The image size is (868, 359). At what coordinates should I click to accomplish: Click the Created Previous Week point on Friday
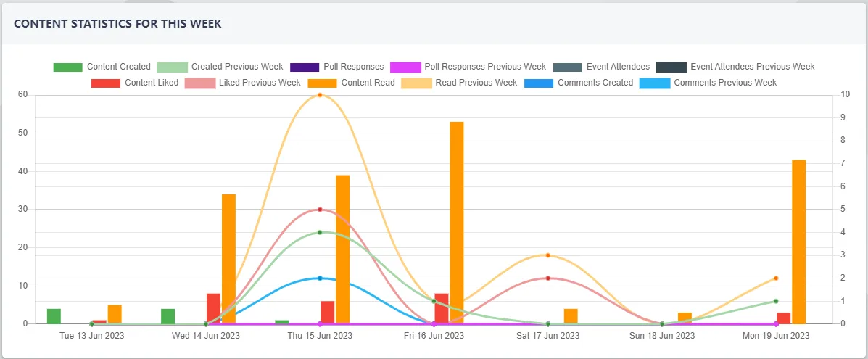point(434,302)
